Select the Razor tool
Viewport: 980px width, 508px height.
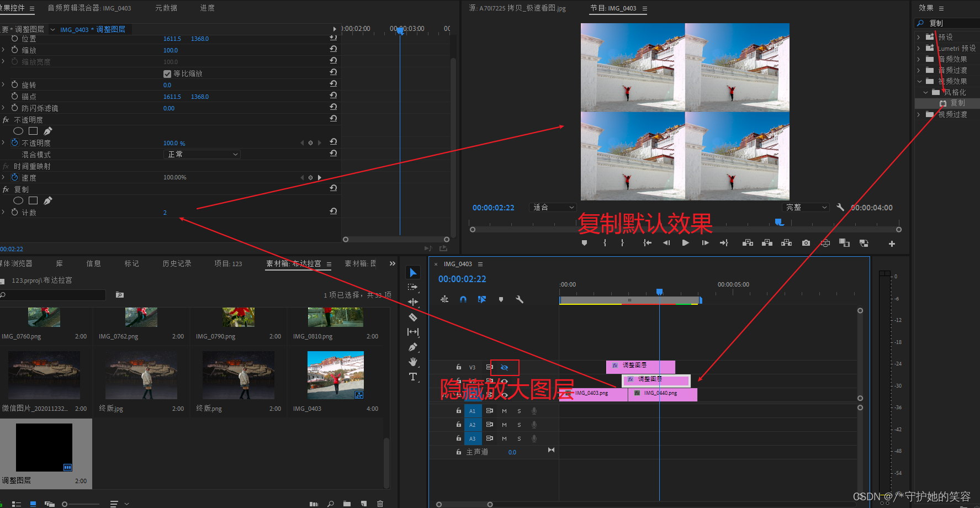[x=413, y=317]
